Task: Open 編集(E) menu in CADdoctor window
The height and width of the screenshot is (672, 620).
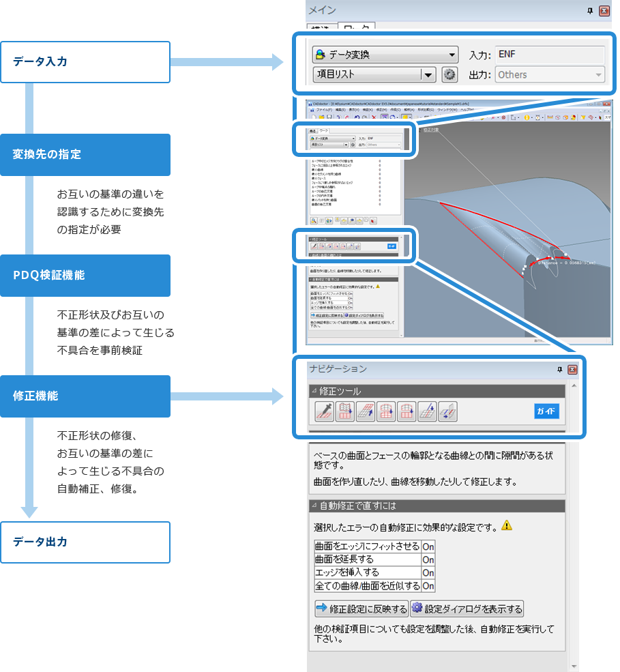Action: (x=340, y=109)
